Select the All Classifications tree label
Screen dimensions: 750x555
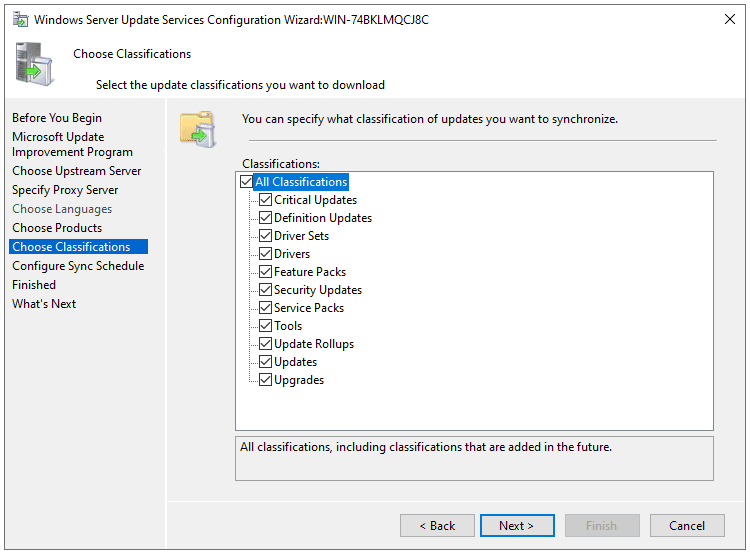tap(301, 182)
